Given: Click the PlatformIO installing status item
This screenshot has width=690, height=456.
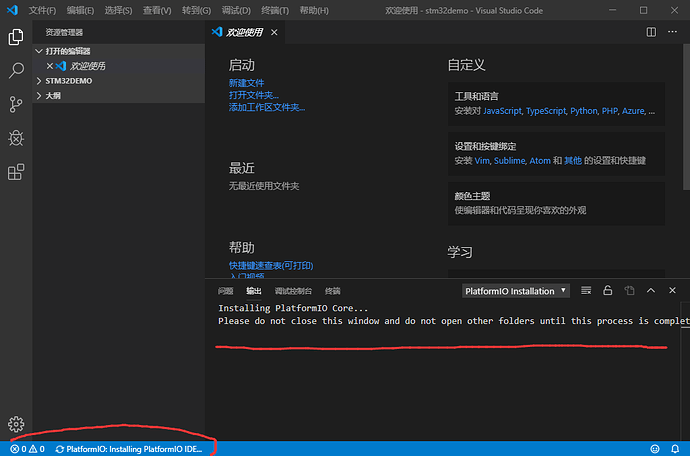Looking at the screenshot, I should (128, 449).
